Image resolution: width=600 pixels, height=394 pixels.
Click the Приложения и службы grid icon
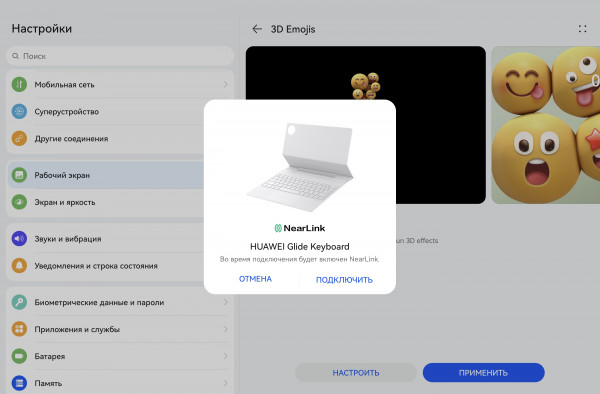coord(19,329)
